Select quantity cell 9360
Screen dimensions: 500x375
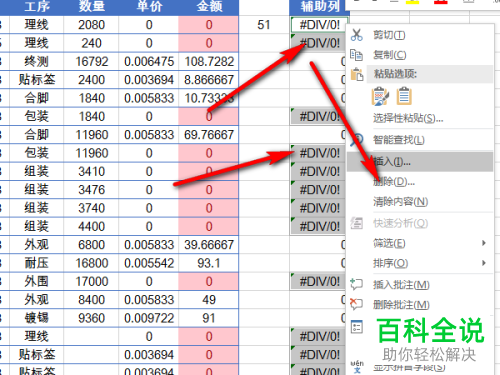point(91,318)
